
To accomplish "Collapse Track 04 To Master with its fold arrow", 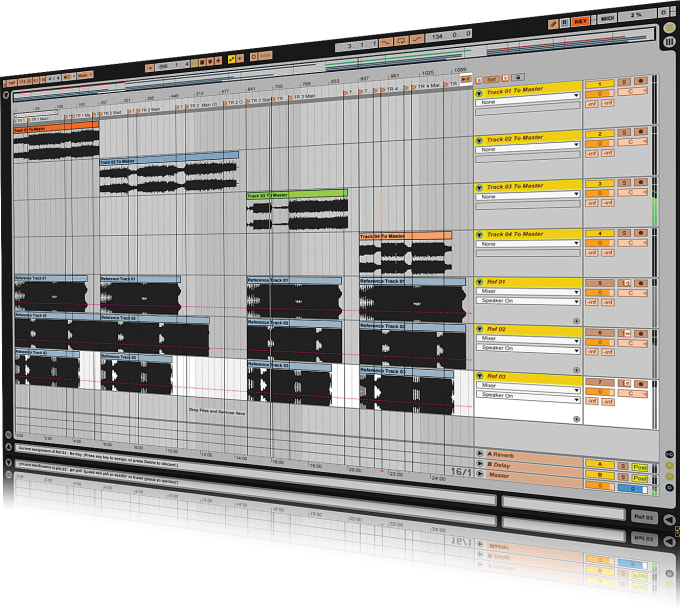I will point(479,235).
